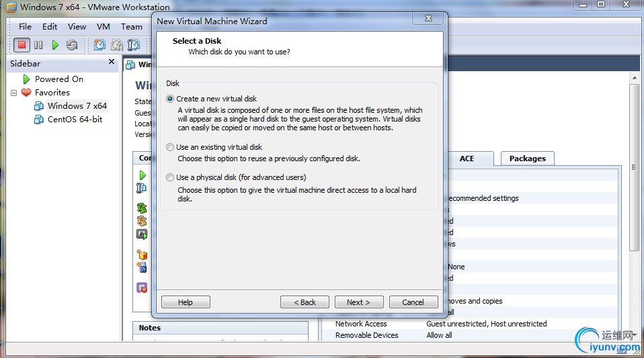
Task: Select Create a new virtual disk
Action: [170, 99]
